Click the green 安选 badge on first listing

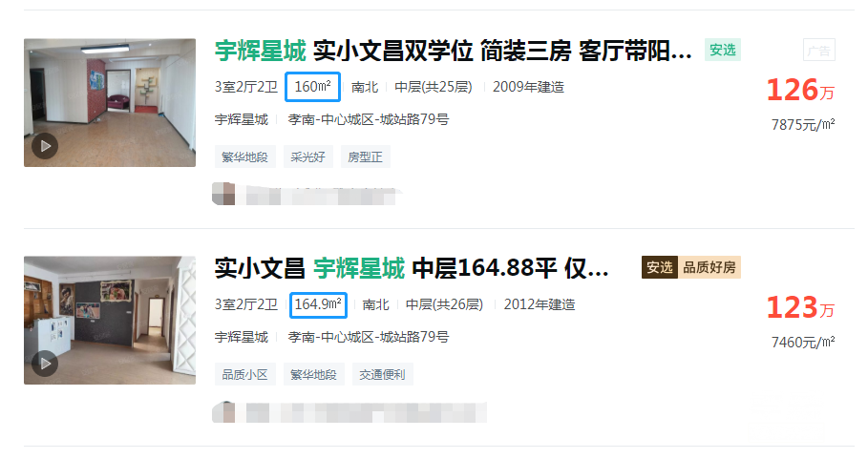[723, 50]
